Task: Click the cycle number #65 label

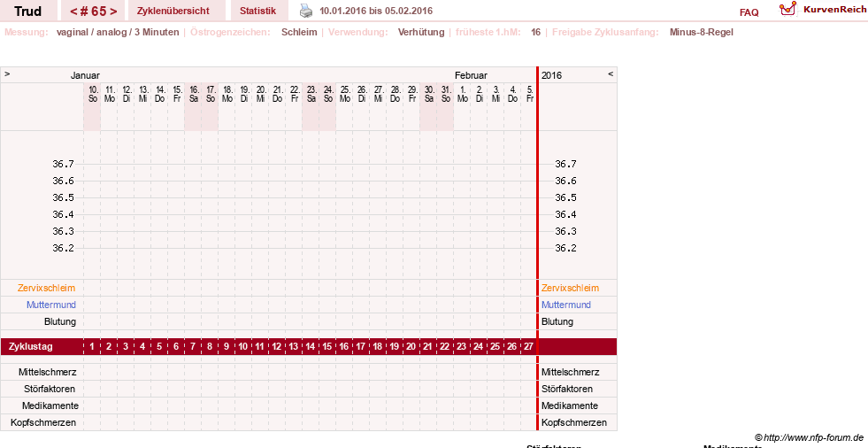Action: [94, 12]
